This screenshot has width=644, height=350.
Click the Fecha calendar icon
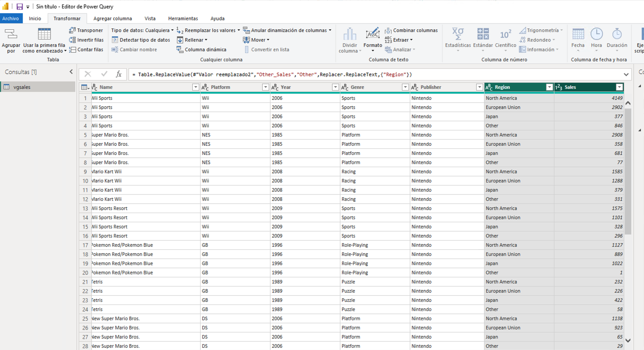coord(578,34)
